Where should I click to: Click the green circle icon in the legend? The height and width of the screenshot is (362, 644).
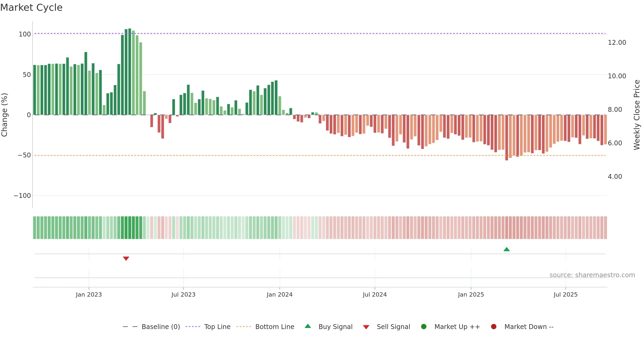click(x=424, y=327)
